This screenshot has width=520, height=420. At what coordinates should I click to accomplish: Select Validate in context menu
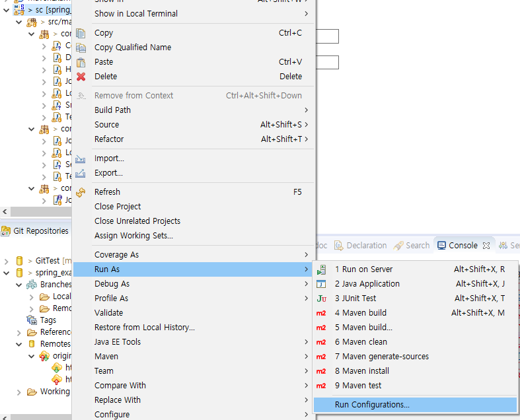193,313
